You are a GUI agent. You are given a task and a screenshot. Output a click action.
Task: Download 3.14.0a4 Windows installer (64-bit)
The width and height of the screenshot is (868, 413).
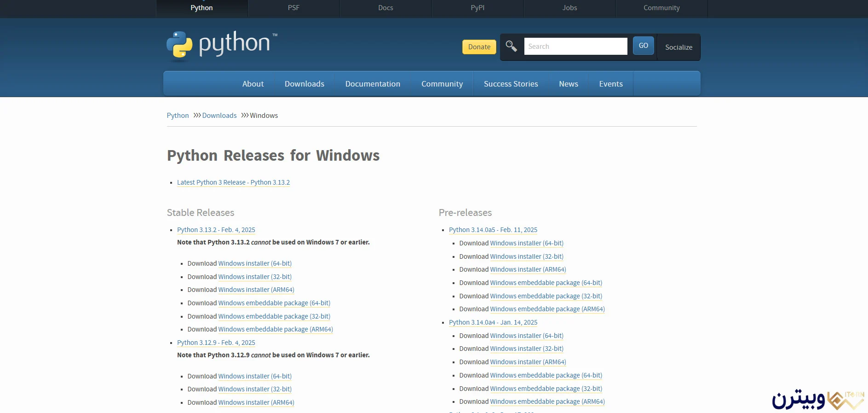[527, 336]
